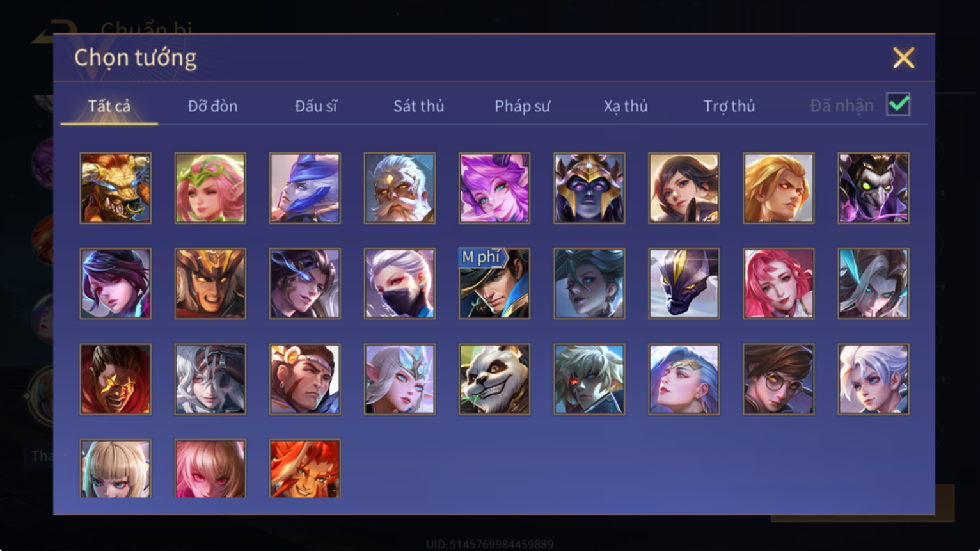Image resolution: width=980 pixels, height=551 pixels.
Task: Open the Đấu sĩ tab
Action: tap(316, 106)
